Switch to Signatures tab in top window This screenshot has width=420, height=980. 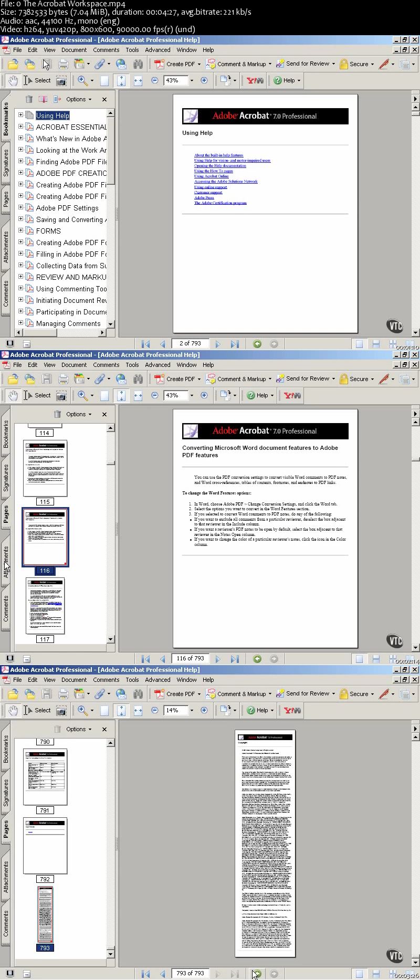(x=6, y=163)
